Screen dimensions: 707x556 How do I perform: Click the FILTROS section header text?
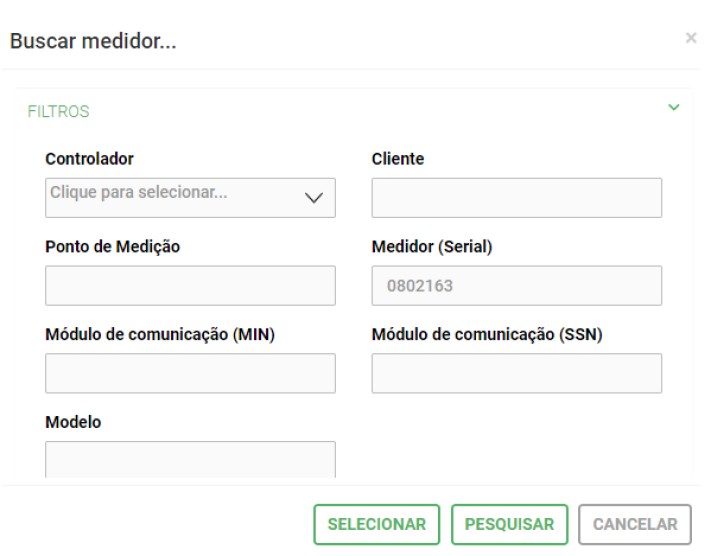coord(58,112)
